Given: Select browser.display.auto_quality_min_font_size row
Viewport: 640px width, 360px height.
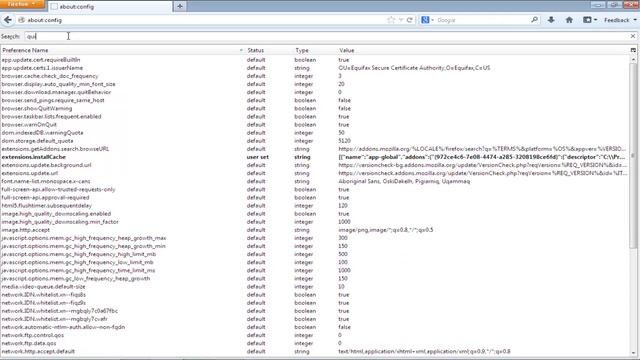Looking at the screenshot, I should point(315,84).
